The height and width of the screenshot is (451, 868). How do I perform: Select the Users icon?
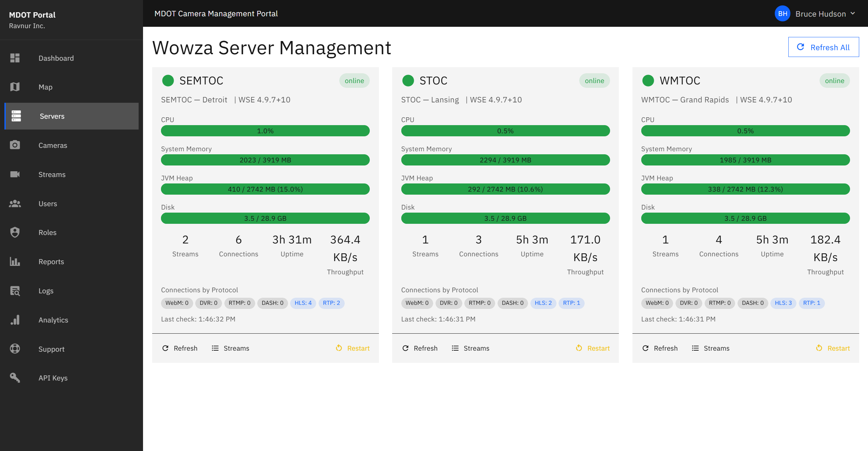coord(15,203)
